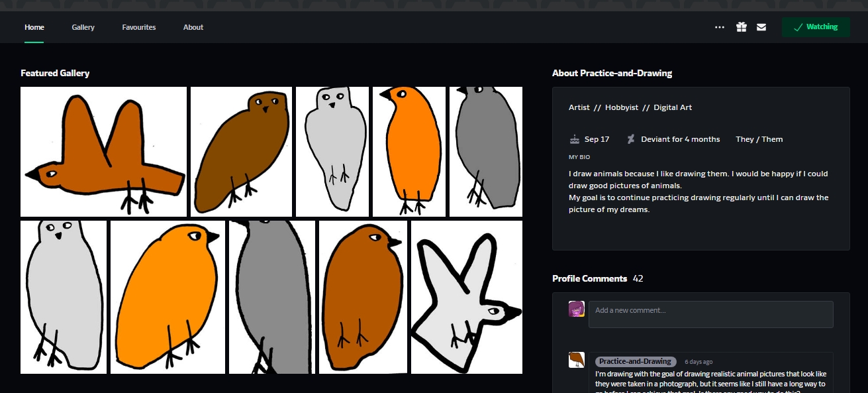Switch to the Gallery tab

point(83,27)
